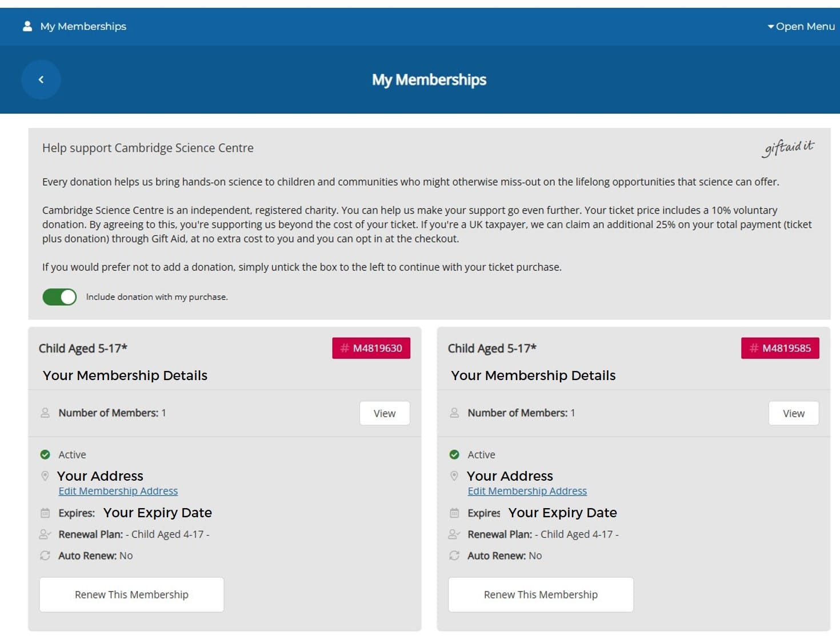Toggle off include donation with my purchase

pyautogui.click(x=59, y=297)
